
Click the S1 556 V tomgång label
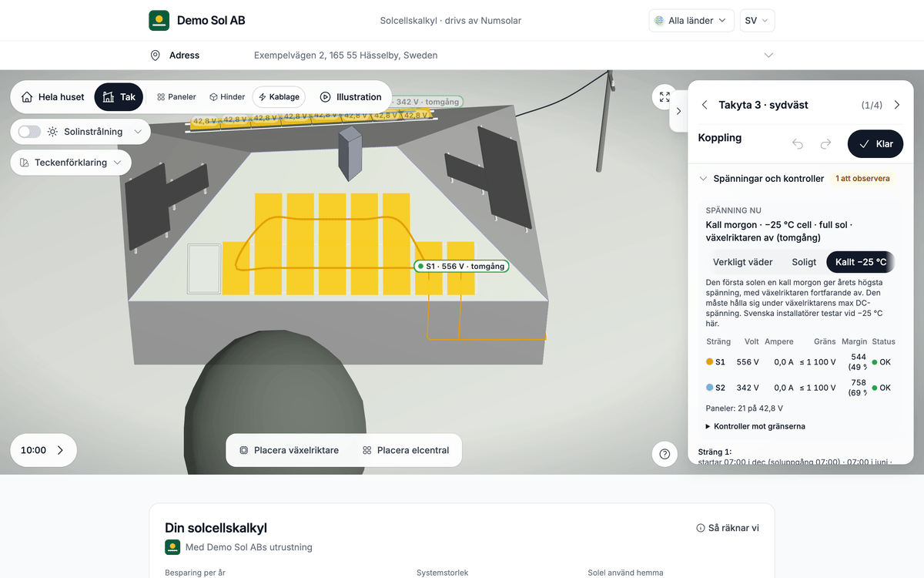coord(461,266)
